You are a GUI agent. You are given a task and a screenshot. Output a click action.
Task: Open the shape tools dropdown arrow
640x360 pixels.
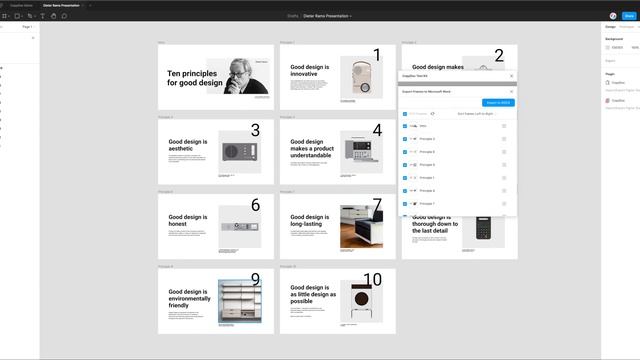22,16
